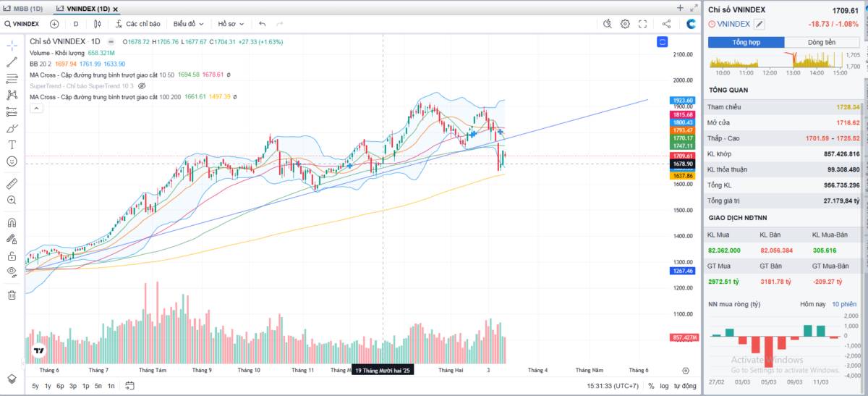Select the brush drawing tool

pyautogui.click(x=12, y=128)
